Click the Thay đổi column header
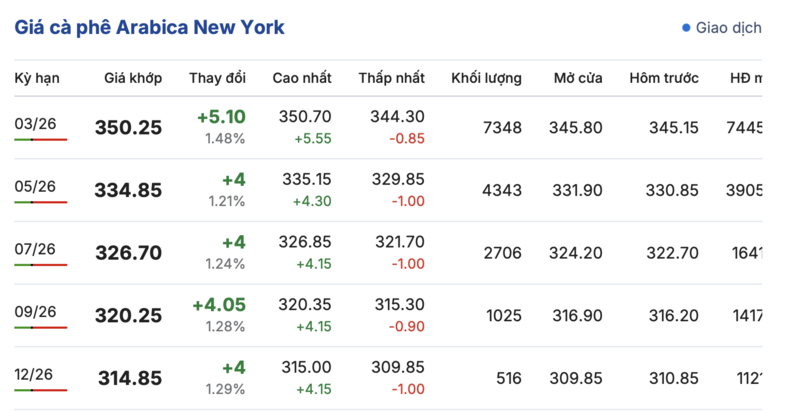Viewport: 800px width, 411px height. pyautogui.click(x=217, y=78)
